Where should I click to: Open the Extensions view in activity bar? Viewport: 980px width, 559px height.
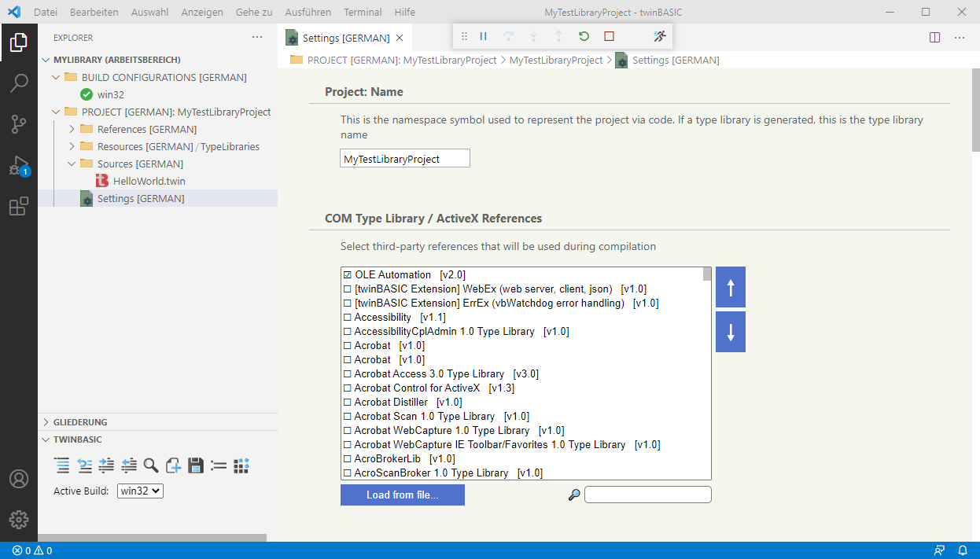(x=19, y=207)
